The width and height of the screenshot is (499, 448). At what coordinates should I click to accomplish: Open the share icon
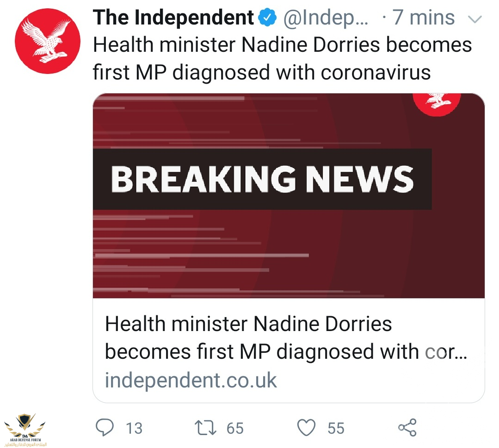pos(407,427)
